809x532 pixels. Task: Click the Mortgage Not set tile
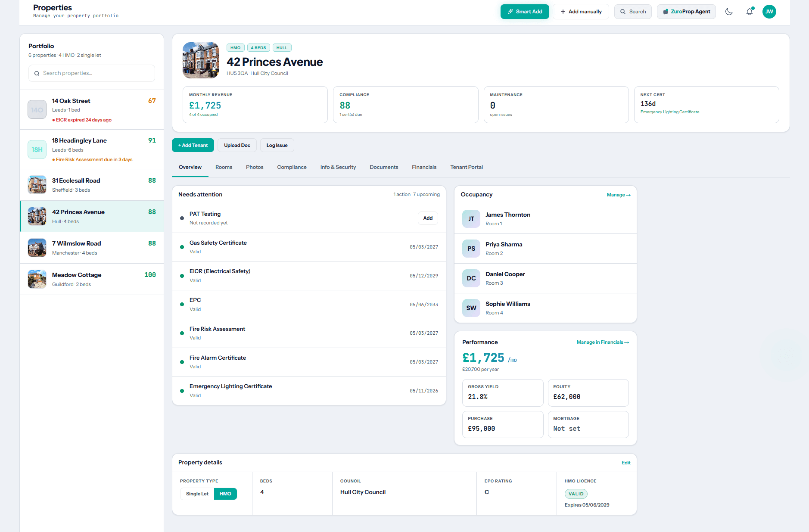(x=588, y=425)
